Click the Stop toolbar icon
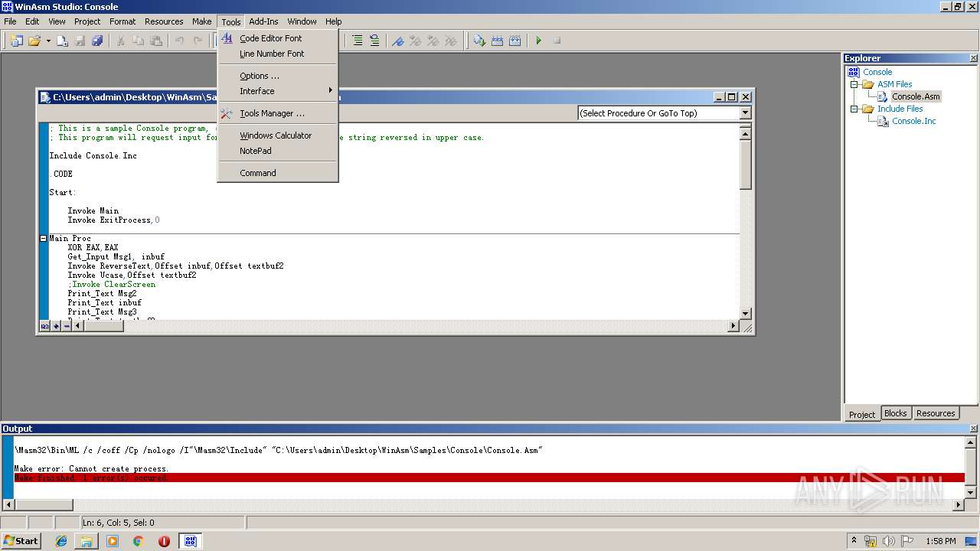The image size is (980, 551). tap(557, 41)
